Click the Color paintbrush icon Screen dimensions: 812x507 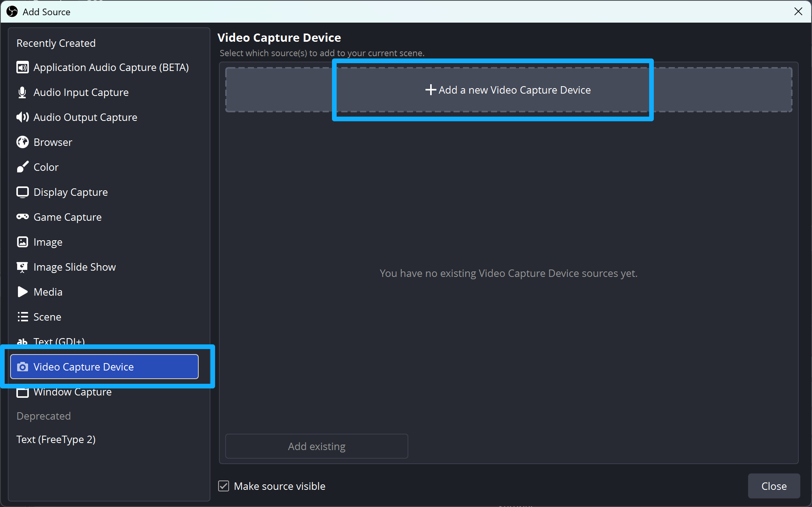(x=23, y=167)
